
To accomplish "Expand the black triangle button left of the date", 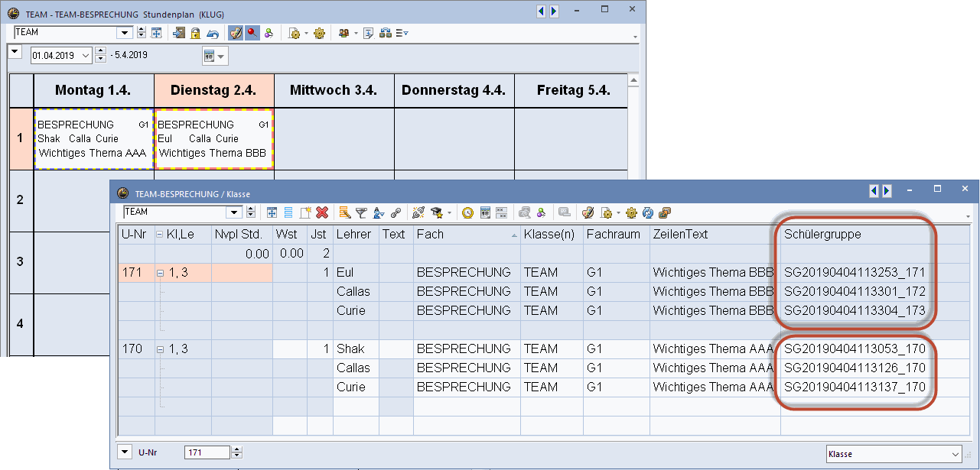I will 15,52.
